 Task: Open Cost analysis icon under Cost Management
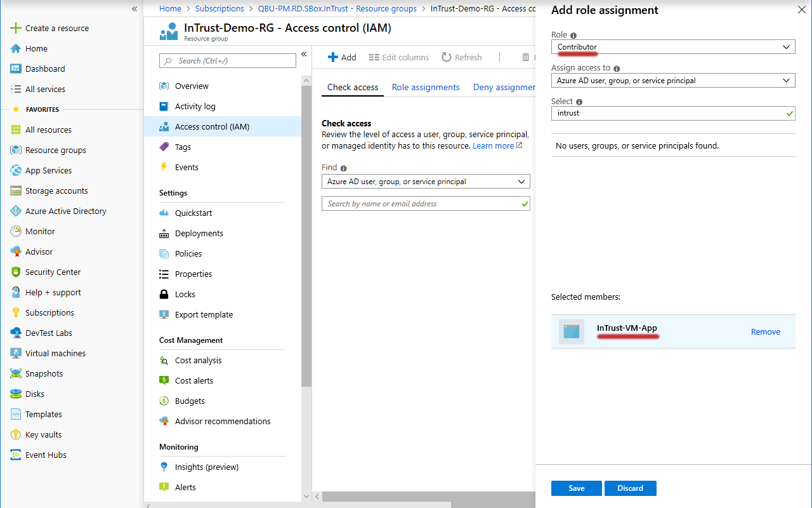(x=164, y=360)
